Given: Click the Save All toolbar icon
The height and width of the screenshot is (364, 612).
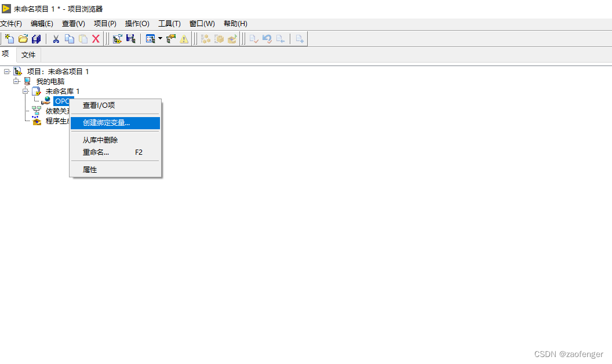Looking at the screenshot, I should (36, 38).
